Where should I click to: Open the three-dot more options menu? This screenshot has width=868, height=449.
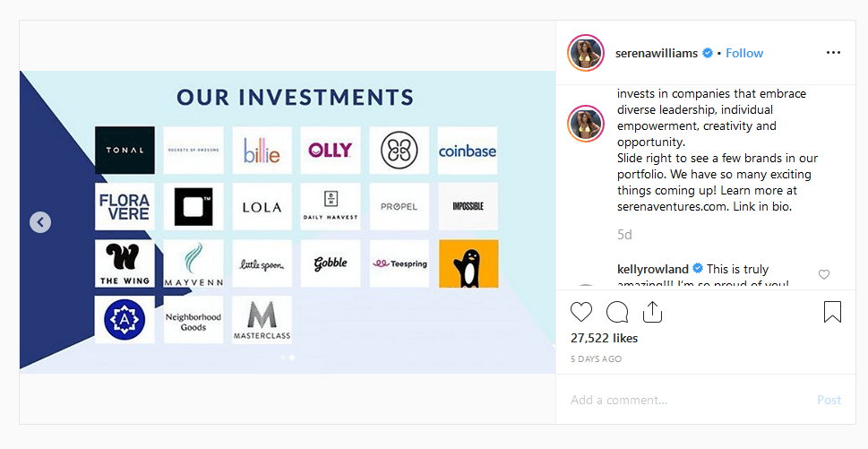point(833,53)
